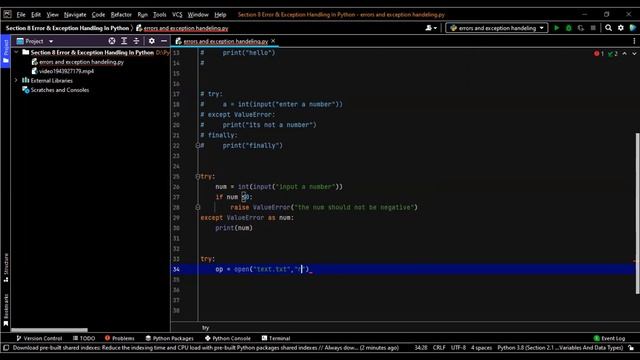Toggle the fold marker at line 28

(198, 207)
